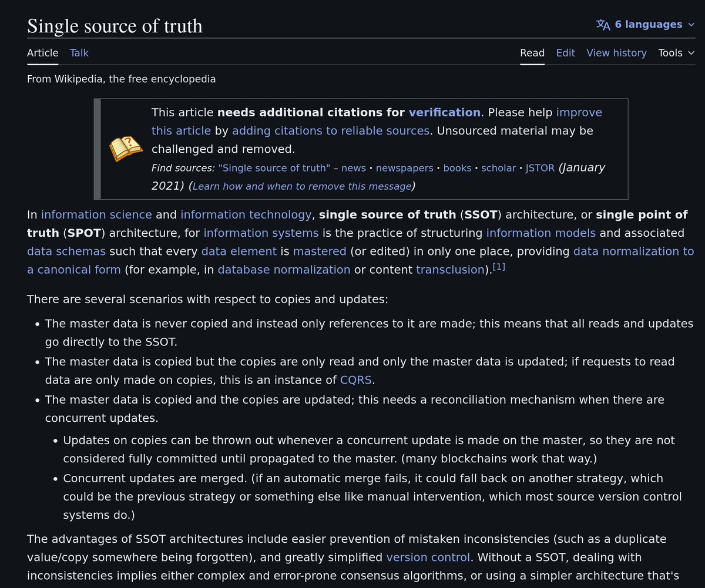Switch to the Article tab
Viewport: 705px width, 588px height.
(x=43, y=53)
